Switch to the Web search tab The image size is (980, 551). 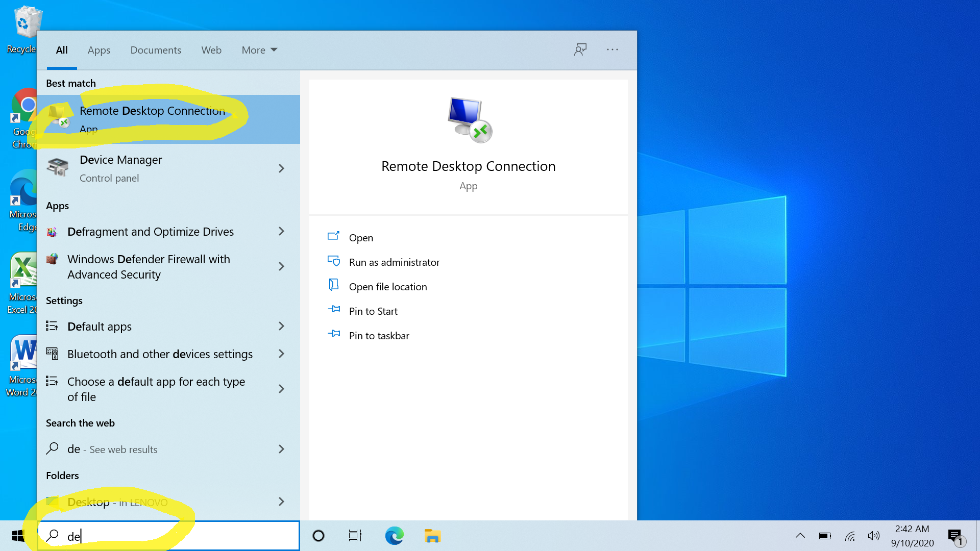pyautogui.click(x=211, y=50)
